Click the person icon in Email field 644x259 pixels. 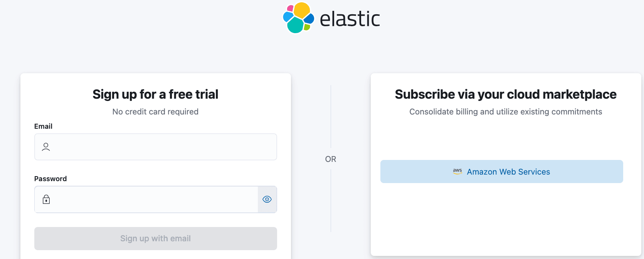click(x=46, y=147)
